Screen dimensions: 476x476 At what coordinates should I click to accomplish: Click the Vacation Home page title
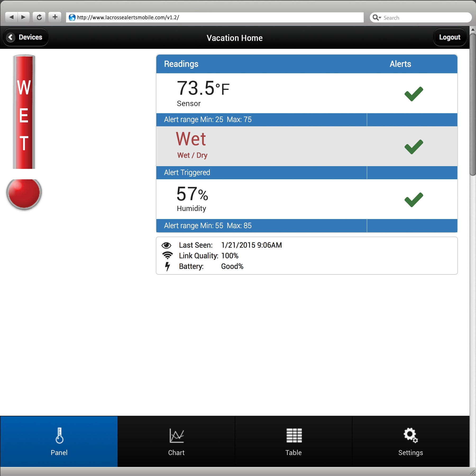coord(235,38)
